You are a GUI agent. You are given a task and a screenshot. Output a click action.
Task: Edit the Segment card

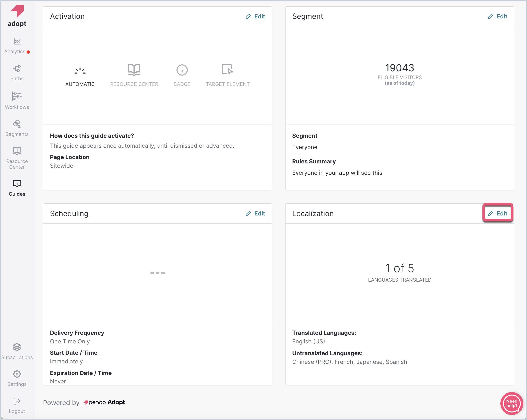tap(497, 16)
